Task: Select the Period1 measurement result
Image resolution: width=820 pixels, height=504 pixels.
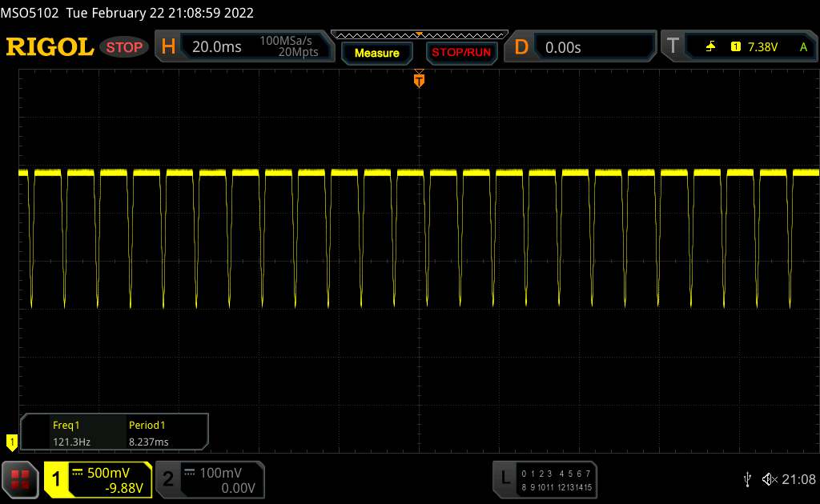Action: click(149, 434)
